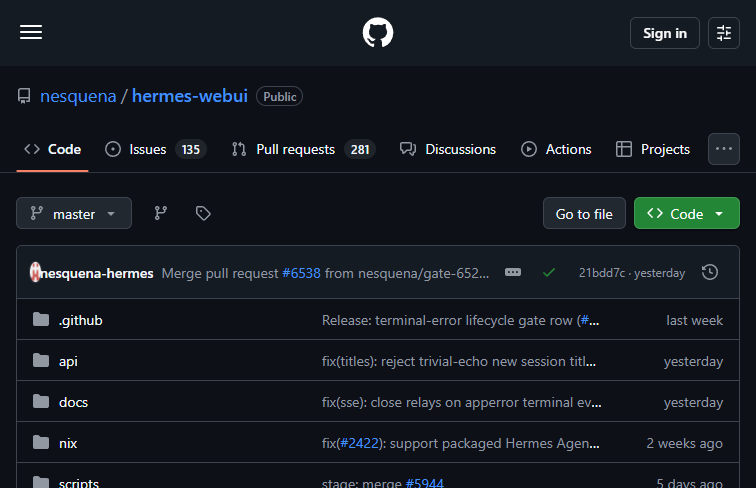
Task: Click '2 weeks ago' timestamp in nix row
Action: (x=684, y=443)
